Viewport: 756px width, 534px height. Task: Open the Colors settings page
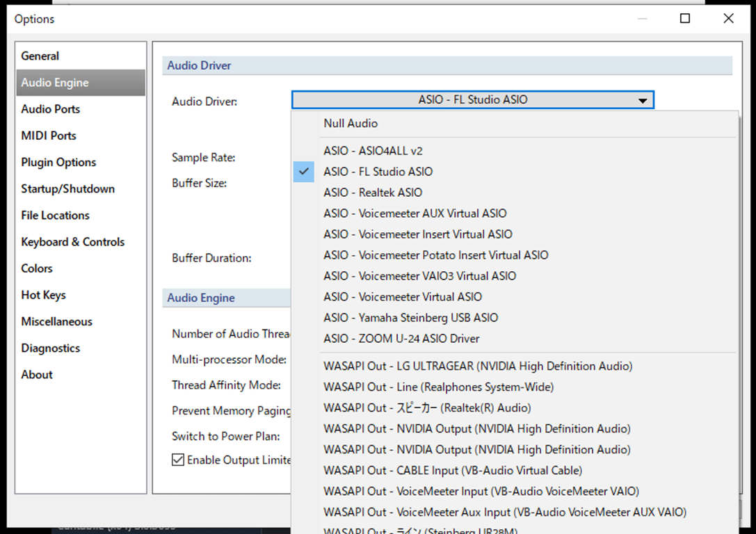pos(81,268)
